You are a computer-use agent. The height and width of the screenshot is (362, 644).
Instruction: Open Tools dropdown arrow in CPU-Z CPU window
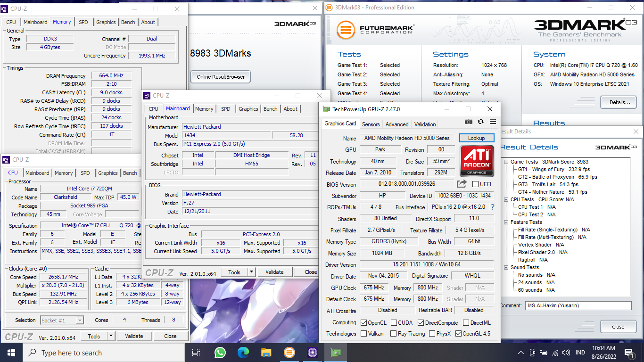111,336
